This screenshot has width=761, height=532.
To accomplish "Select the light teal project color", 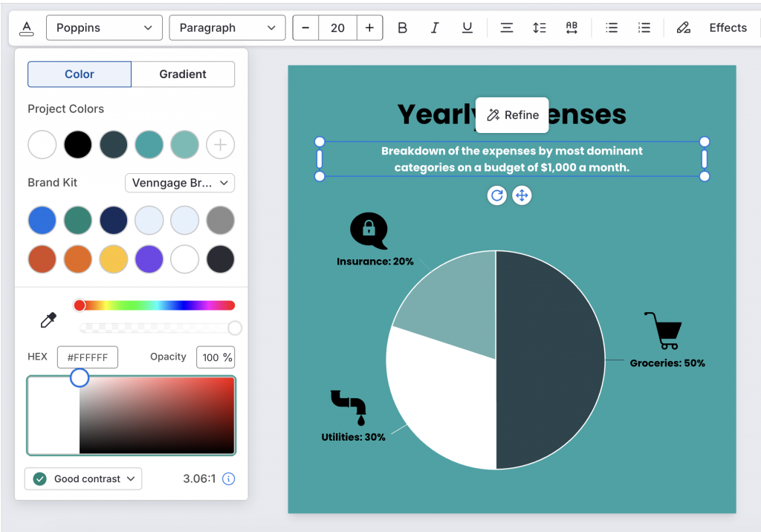I will [185, 145].
